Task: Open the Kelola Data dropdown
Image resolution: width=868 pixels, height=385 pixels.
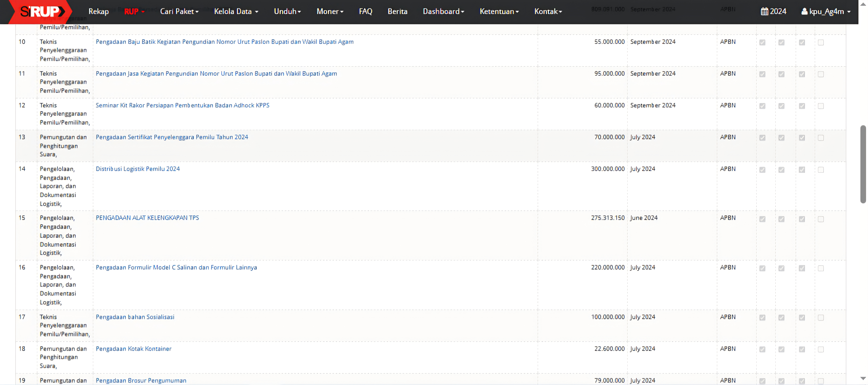Action: click(x=236, y=11)
